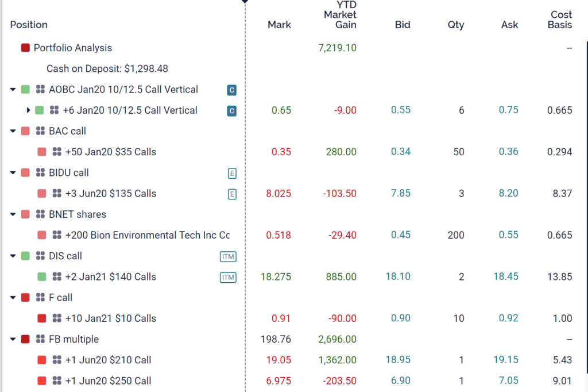The width and height of the screenshot is (588, 392).
Task: Open +200 Bion Environmental Tech position
Action: (x=147, y=235)
